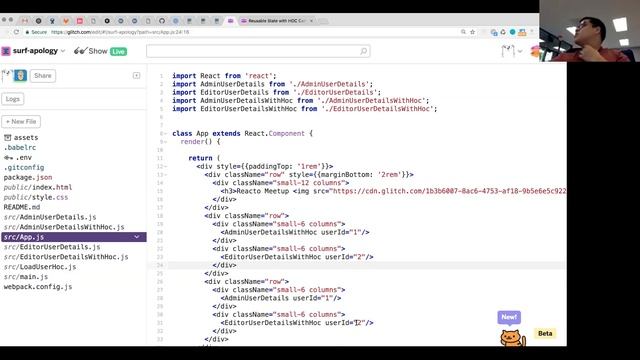Click the yellow Beta label
The width and height of the screenshot is (640, 360).
(545, 333)
